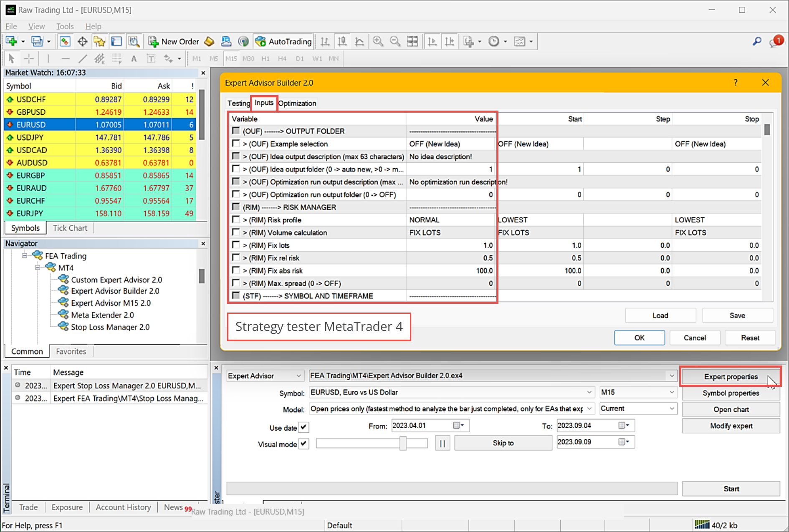
Task: Click the Tile Windows grid icon
Action: [x=412, y=41]
